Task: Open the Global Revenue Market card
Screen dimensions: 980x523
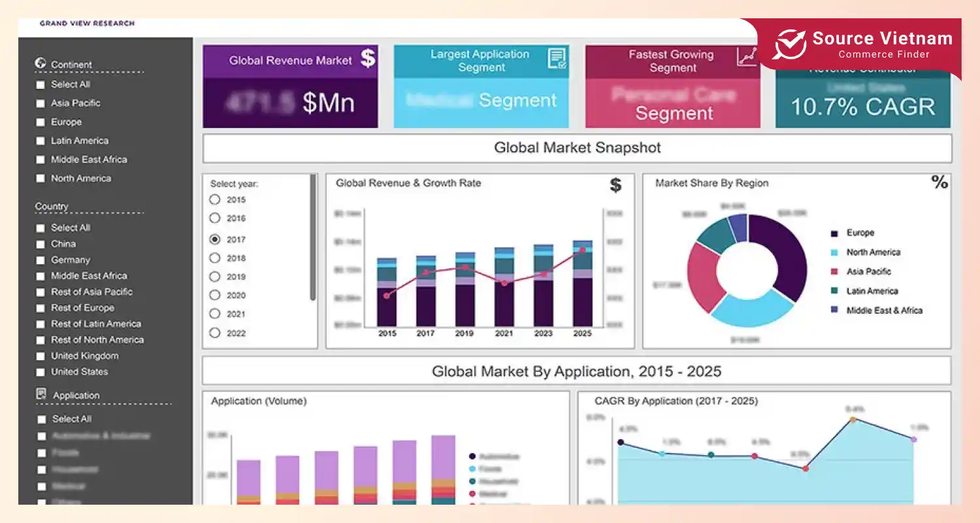Action: 290,86
